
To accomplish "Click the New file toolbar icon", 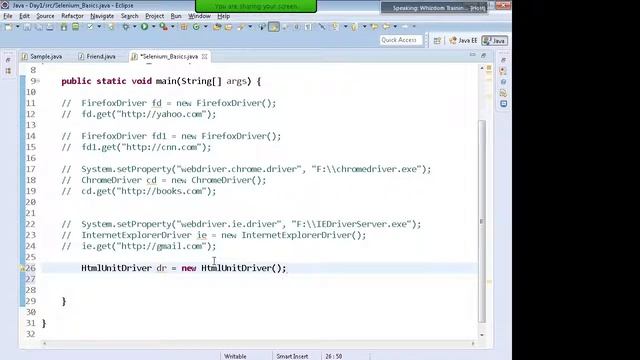I will click(9, 27).
